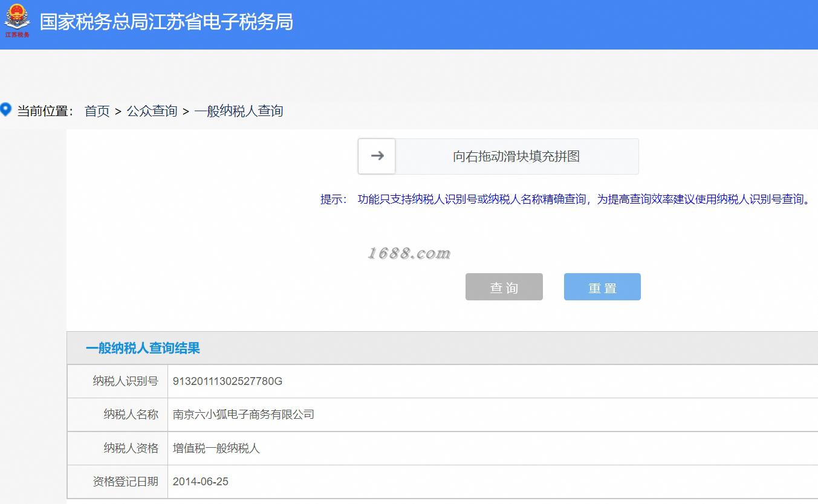Click the 查询 button
This screenshot has width=818, height=504.
504,287
